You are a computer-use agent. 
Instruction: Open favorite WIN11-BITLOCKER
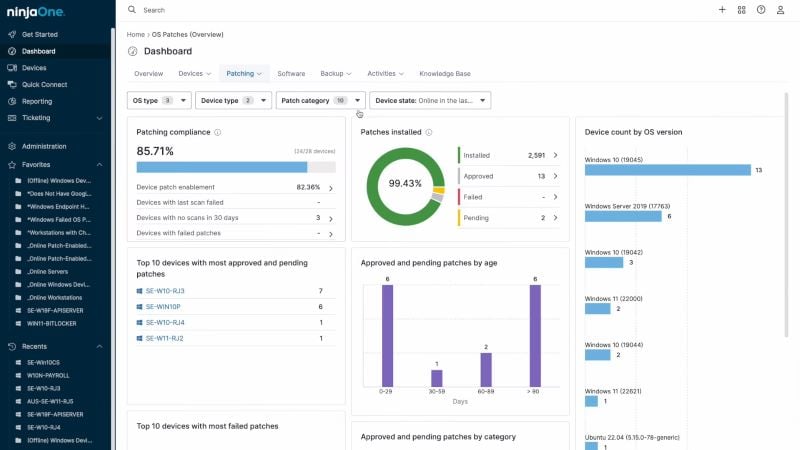[52, 323]
